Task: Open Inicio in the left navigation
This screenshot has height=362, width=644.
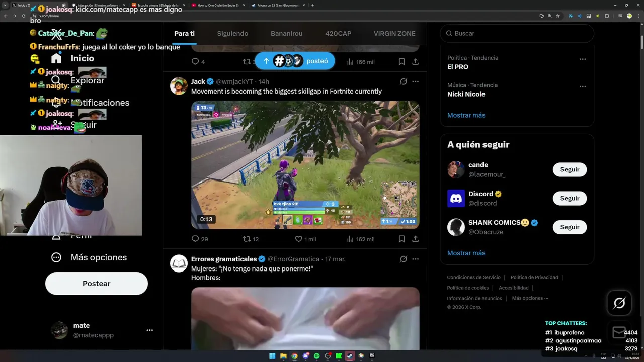Action: coord(72,58)
